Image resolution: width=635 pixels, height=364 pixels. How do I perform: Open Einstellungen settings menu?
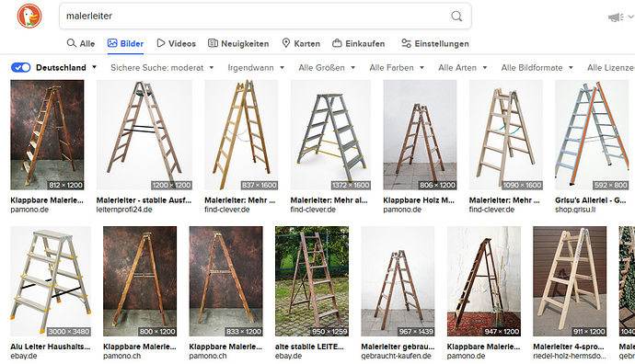click(435, 44)
